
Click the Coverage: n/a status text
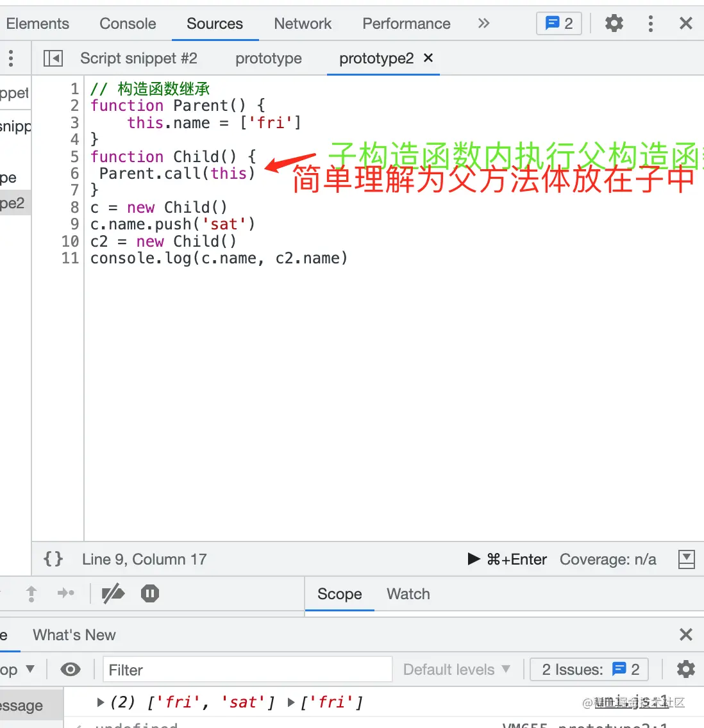click(x=608, y=559)
